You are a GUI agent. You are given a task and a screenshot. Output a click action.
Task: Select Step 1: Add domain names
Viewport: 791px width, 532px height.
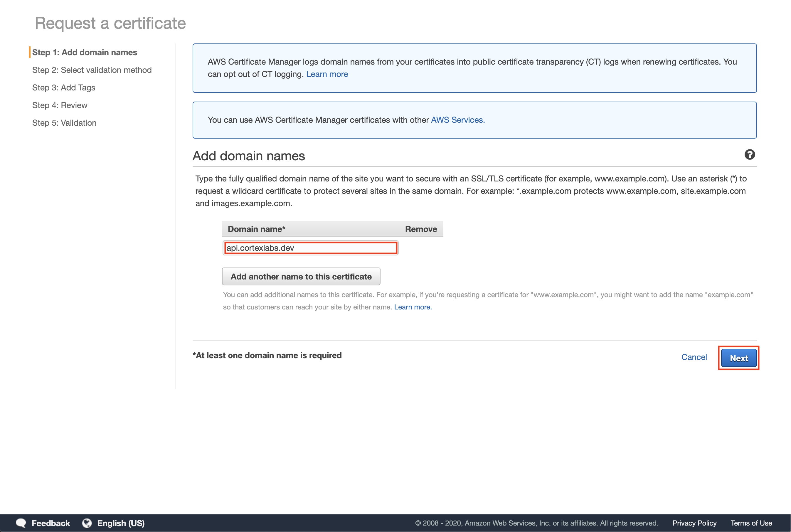[x=85, y=52]
